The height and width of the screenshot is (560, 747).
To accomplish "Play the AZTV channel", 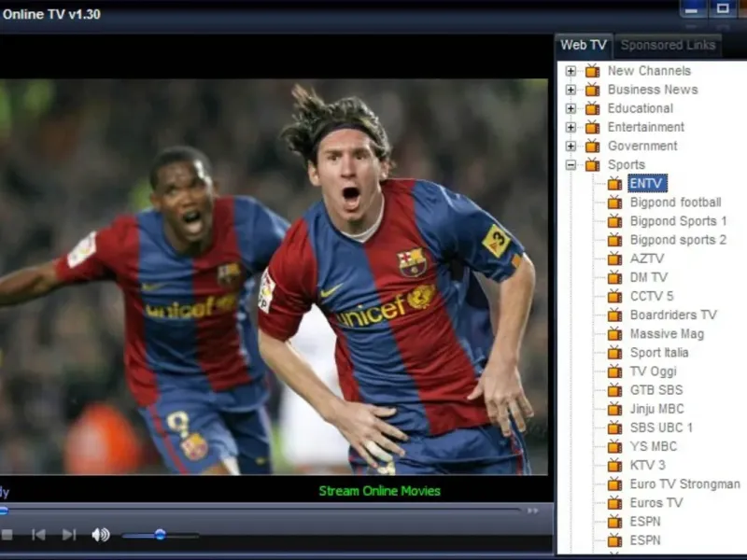I will pyautogui.click(x=647, y=259).
